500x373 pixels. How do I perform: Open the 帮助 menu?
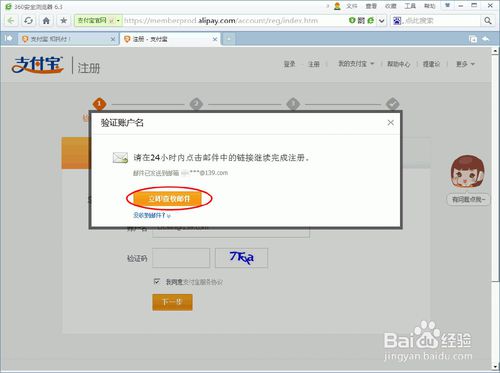point(429,6)
